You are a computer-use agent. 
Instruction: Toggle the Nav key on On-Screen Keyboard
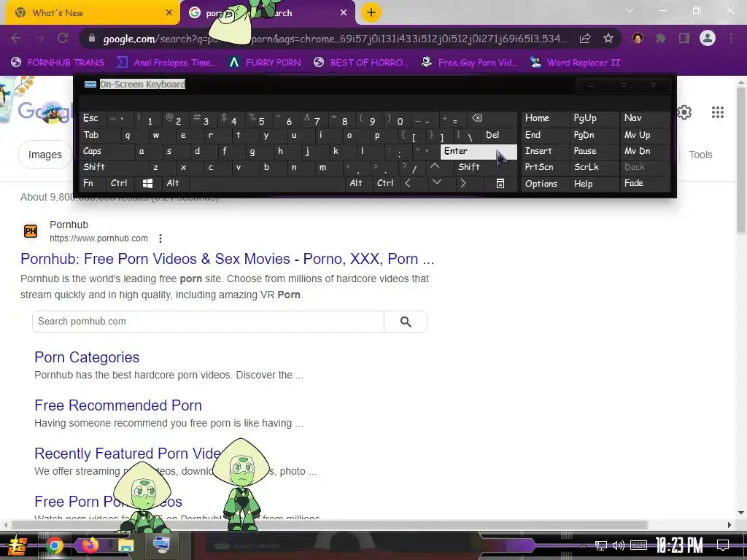(646, 118)
